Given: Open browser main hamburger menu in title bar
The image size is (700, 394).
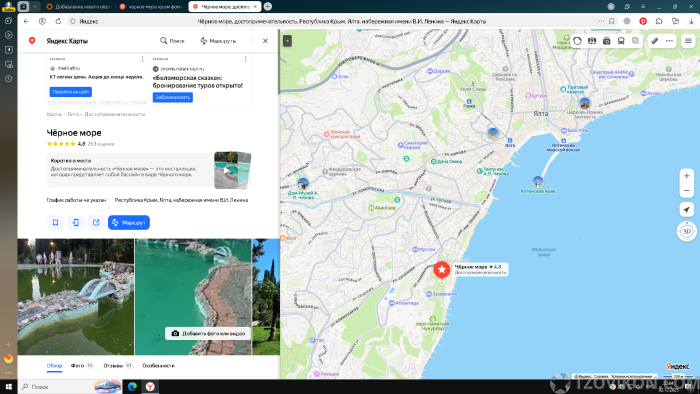Looking at the screenshot, I should point(643,6).
